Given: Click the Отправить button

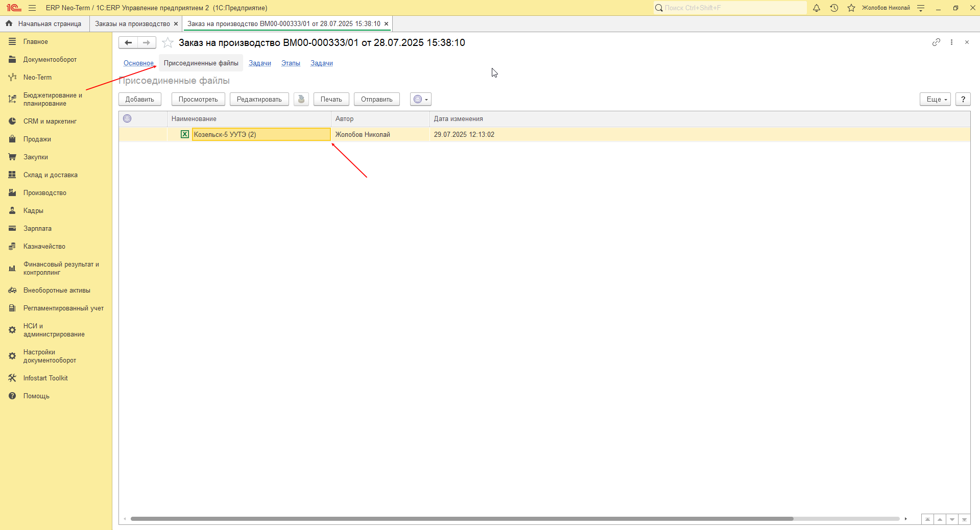Looking at the screenshot, I should pyautogui.click(x=376, y=99).
